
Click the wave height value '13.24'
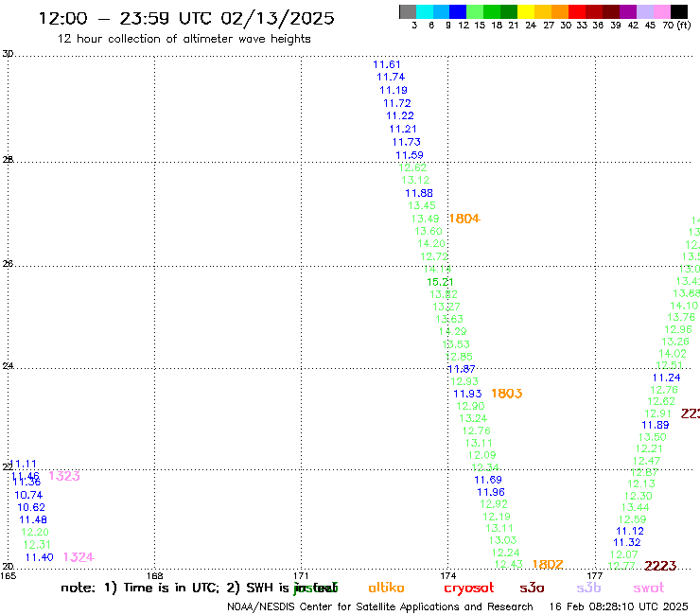pyautogui.click(x=473, y=418)
